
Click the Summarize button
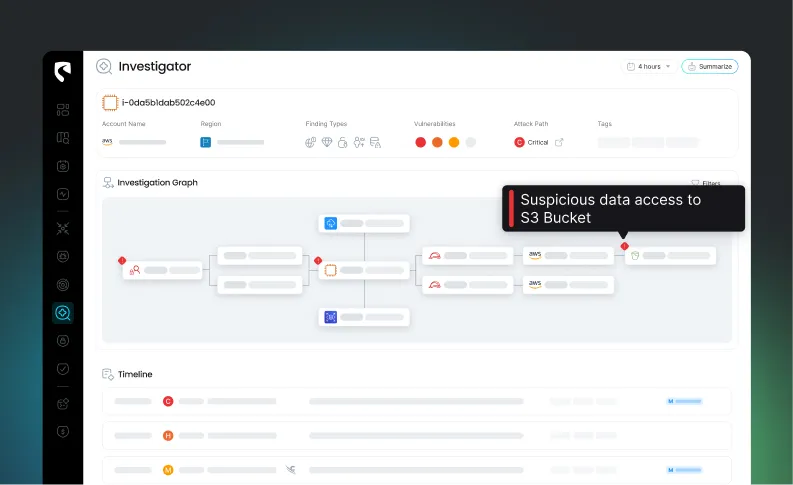tap(710, 66)
